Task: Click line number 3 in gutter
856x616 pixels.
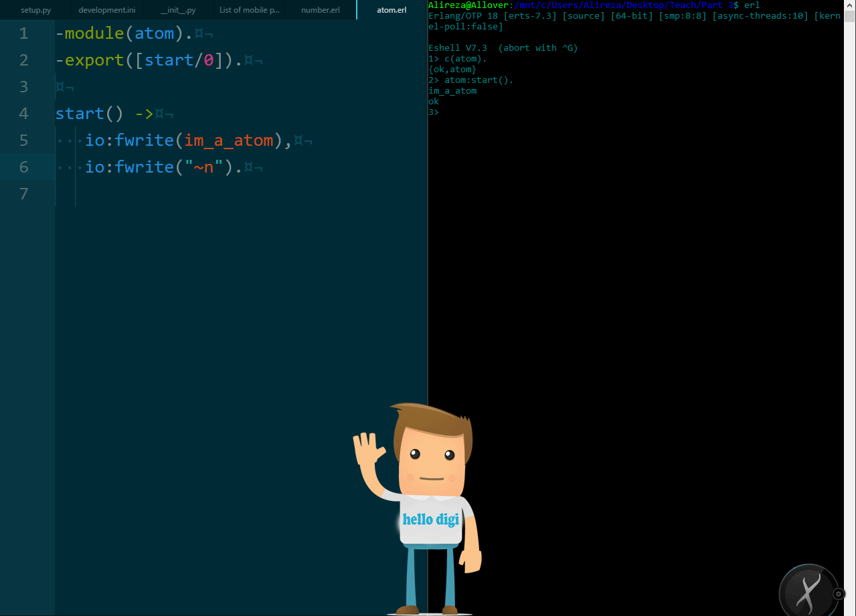Action: point(24,87)
